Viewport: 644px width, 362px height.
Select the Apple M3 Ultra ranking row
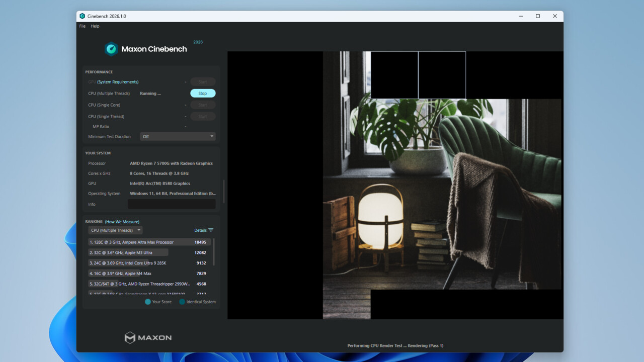tap(149, 252)
